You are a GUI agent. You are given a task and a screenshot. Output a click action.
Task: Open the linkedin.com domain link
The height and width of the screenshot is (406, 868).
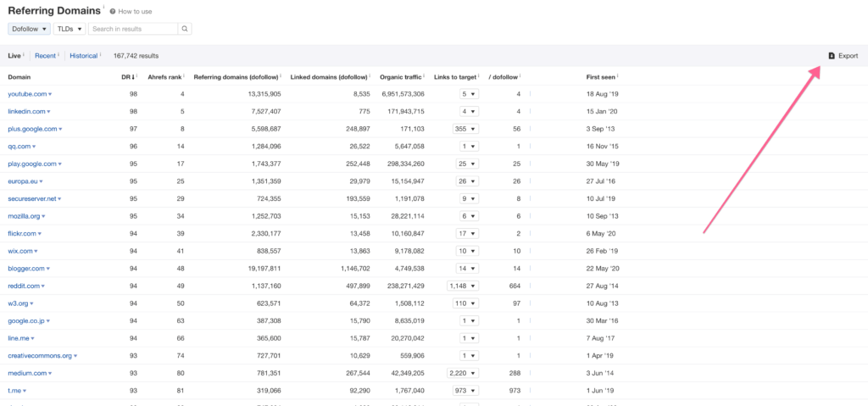27,111
